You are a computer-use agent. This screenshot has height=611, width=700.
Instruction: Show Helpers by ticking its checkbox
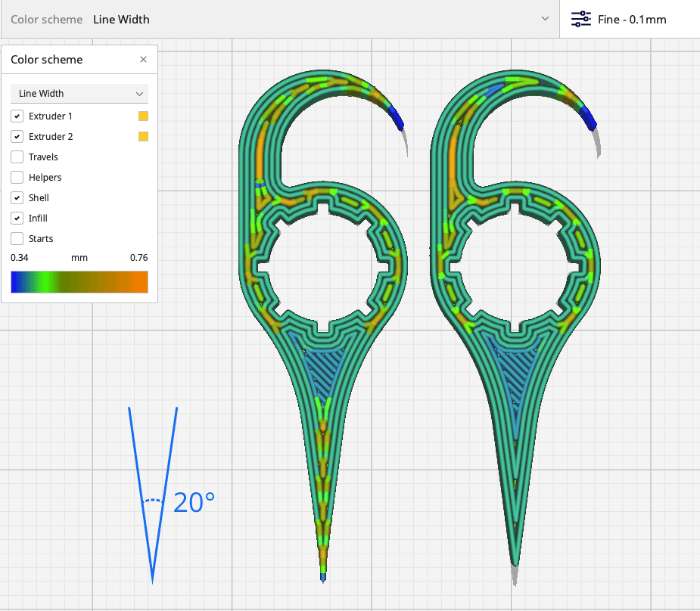[x=17, y=178]
